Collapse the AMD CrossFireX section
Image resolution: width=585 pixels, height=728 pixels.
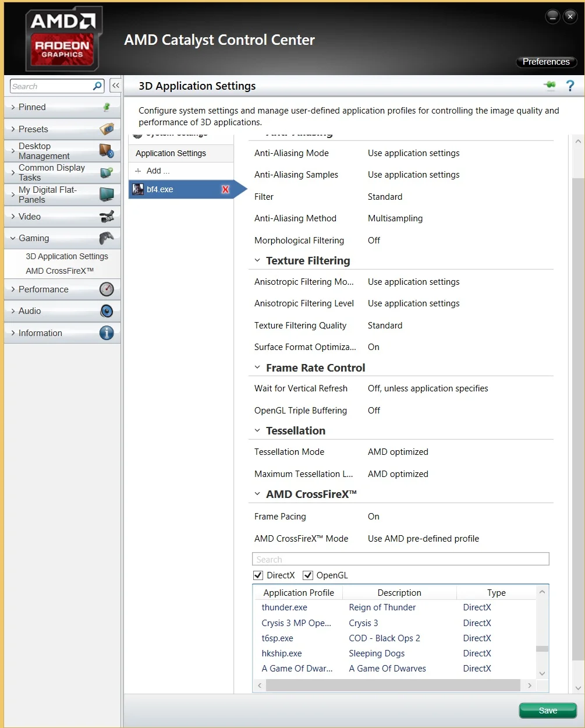click(x=257, y=494)
